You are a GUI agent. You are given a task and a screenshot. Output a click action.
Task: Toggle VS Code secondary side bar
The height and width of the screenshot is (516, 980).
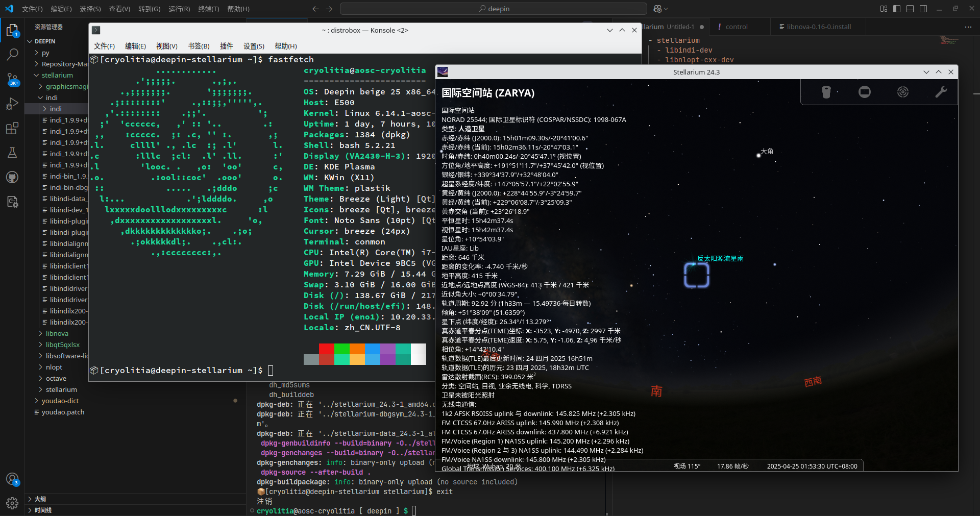coord(923,9)
